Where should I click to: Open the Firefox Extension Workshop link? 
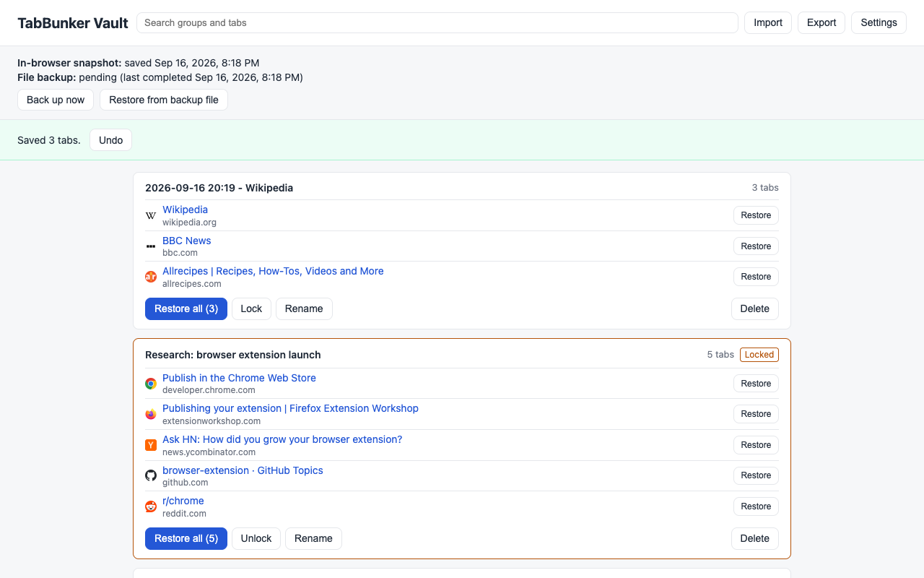(x=290, y=408)
